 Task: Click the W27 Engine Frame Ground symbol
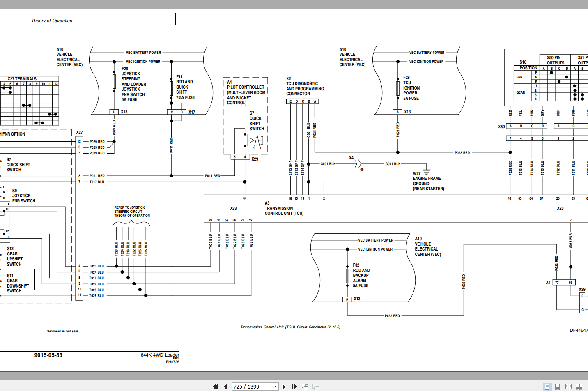pos(427,171)
